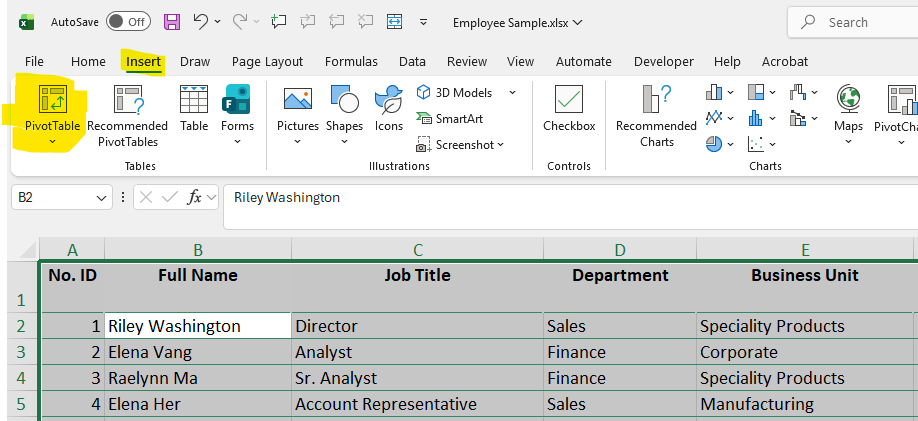The image size is (918, 421).
Task: Open the Screenshot dropdown
Action: pos(501,145)
